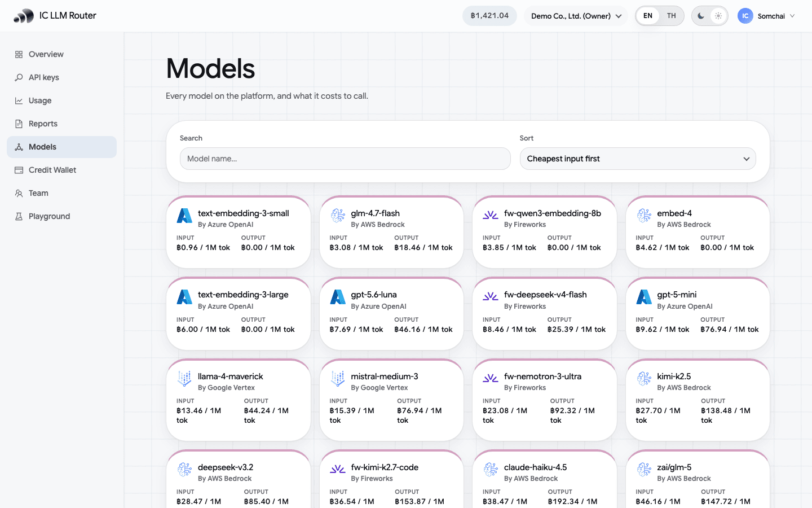Screen dimensions: 812x508
Task: Click the Bedrock icon on glm-4.7-flash card
Action: pyautogui.click(x=338, y=215)
